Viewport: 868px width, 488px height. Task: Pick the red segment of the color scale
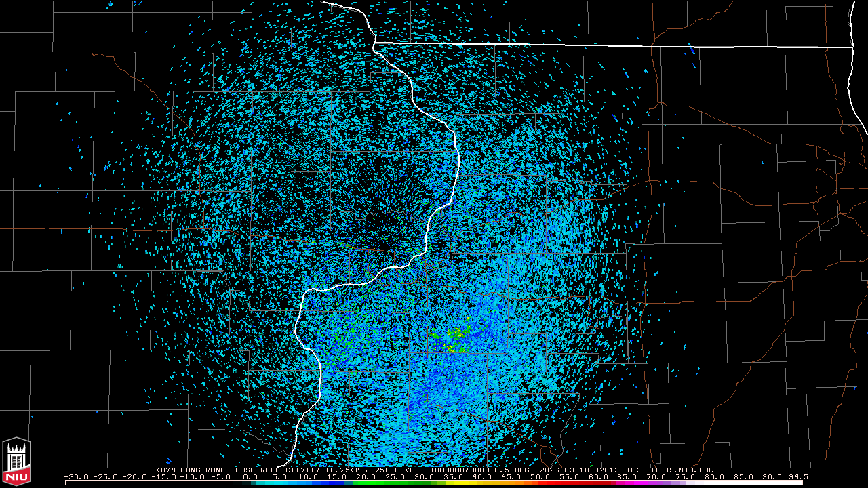(570, 483)
